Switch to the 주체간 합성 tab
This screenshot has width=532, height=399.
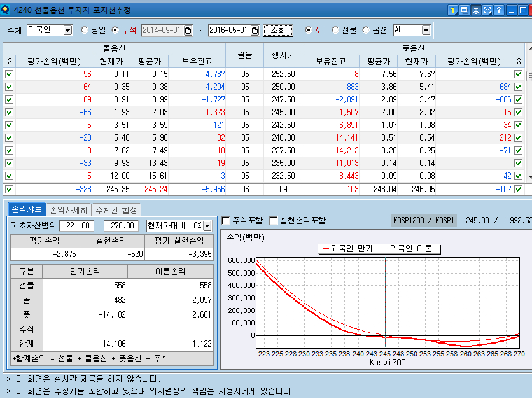116,209
